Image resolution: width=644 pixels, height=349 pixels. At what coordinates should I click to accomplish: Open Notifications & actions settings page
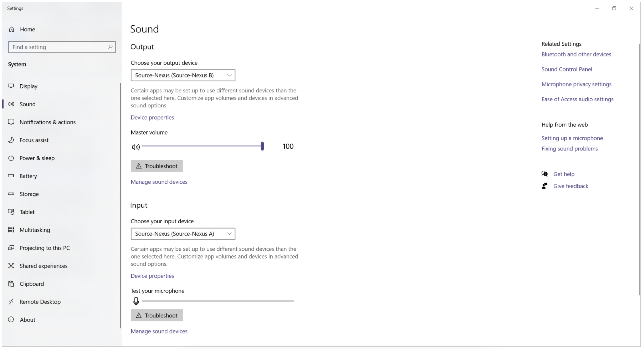47,122
